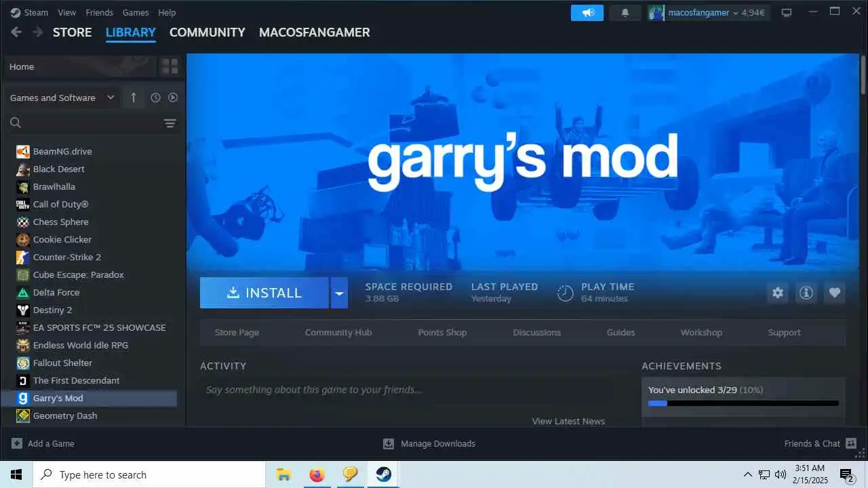The height and width of the screenshot is (488, 868).
Task: Toggle the recent activity clock filter
Action: click(x=155, y=98)
